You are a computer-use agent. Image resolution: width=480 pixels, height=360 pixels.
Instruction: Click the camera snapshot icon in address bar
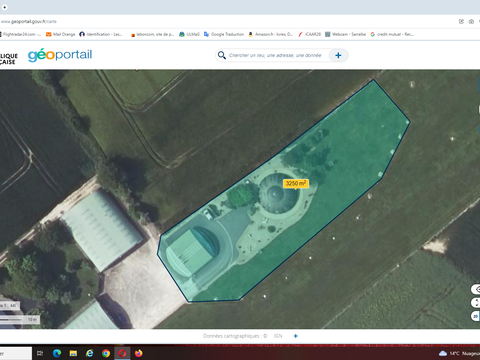[471, 22]
